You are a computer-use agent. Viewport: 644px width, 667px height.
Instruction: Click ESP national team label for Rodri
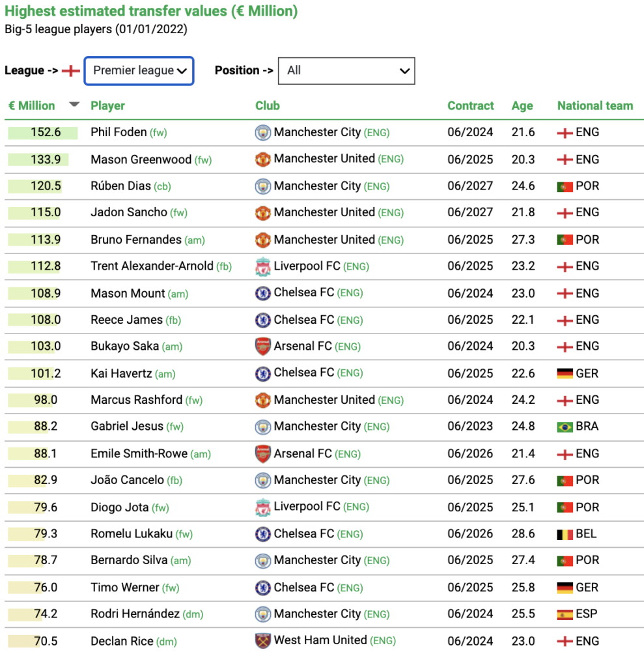(587, 614)
